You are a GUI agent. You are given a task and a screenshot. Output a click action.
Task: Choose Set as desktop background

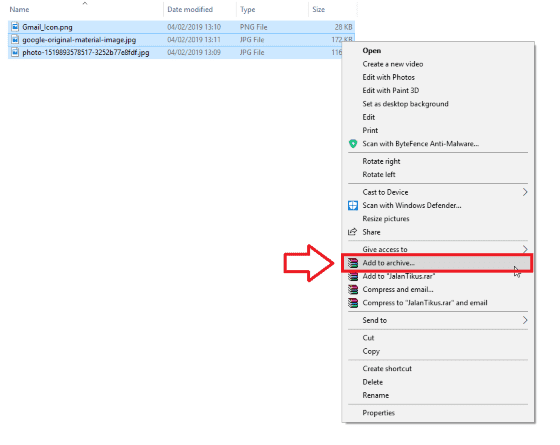(x=405, y=104)
